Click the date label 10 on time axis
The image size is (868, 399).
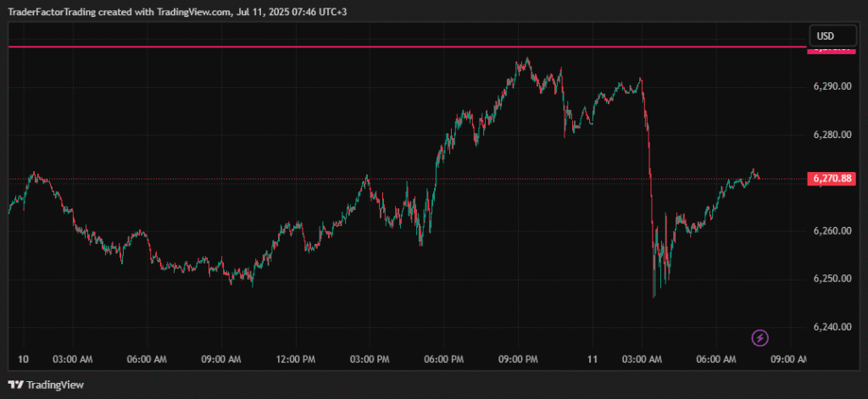click(23, 359)
